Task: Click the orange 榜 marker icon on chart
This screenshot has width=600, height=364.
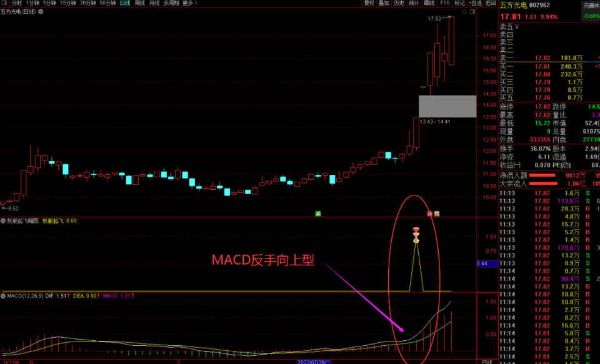Action: coord(437,214)
